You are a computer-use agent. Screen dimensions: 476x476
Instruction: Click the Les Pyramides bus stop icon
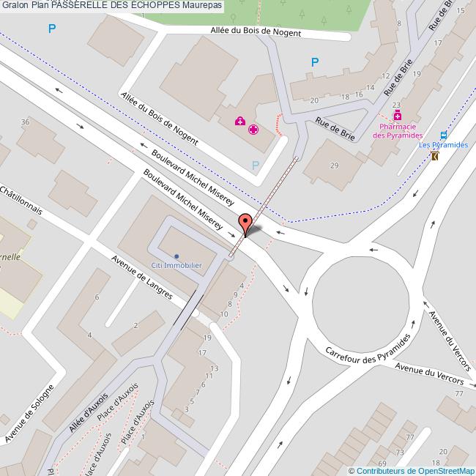tap(444, 135)
